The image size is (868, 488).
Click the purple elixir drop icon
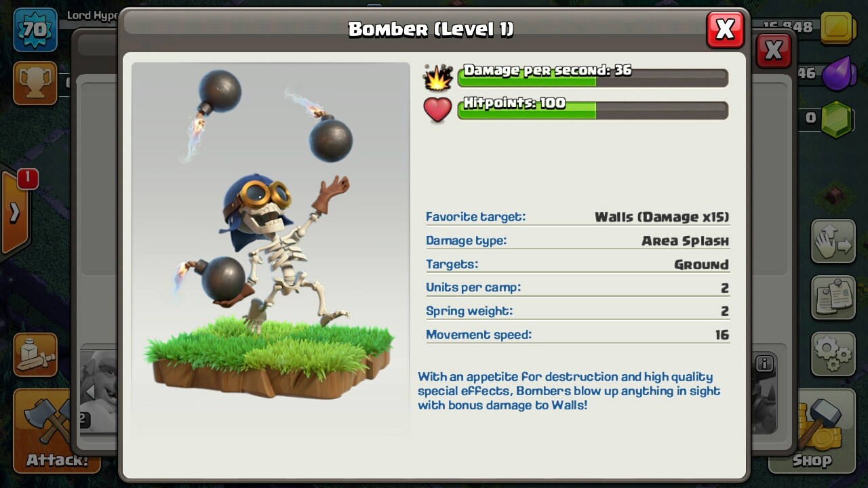click(x=837, y=74)
